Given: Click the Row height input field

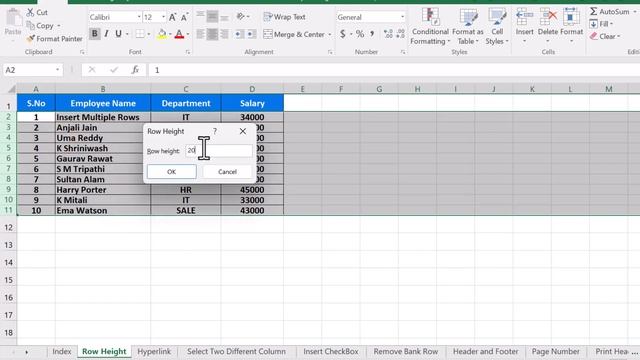Looking at the screenshot, I should point(219,151).
